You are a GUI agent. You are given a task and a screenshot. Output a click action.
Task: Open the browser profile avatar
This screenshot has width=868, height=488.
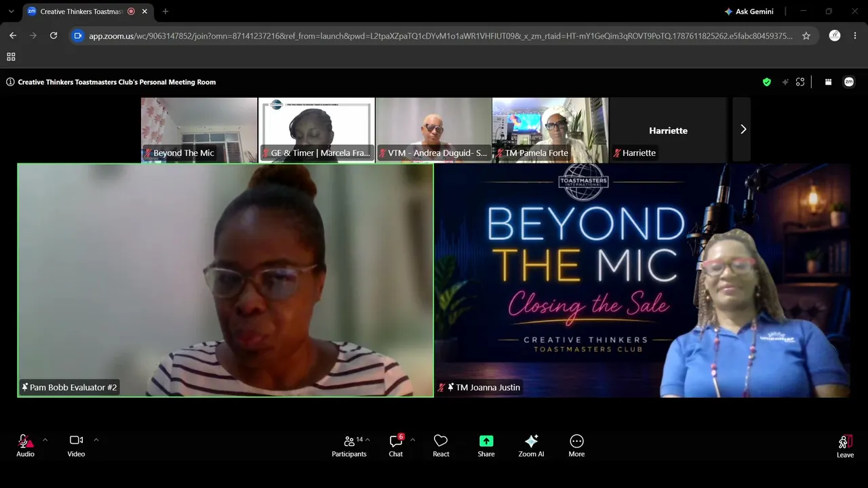tap(835, 36)
